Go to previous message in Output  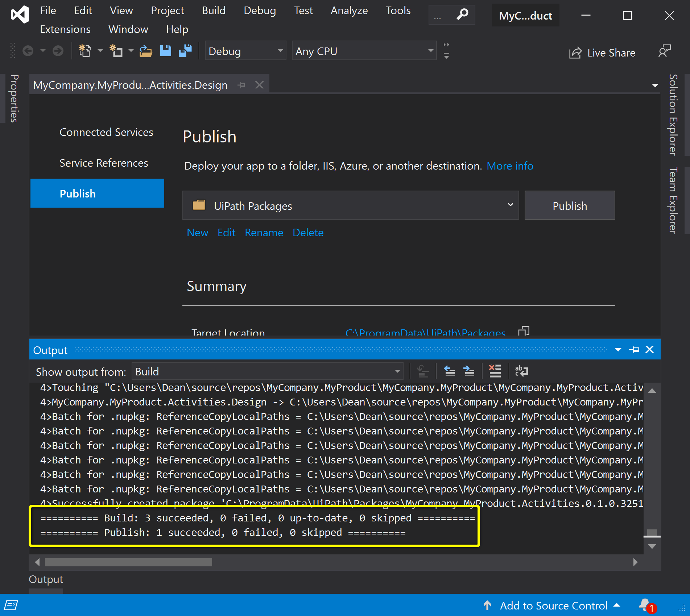(x=450, y=371)
